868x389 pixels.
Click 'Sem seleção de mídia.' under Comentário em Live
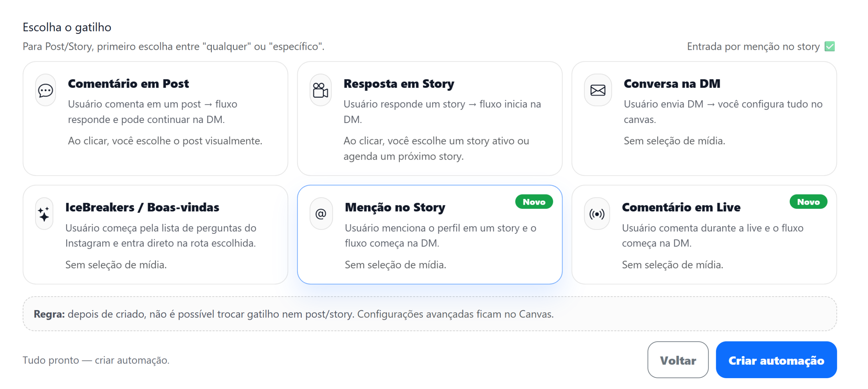[672, 265]
